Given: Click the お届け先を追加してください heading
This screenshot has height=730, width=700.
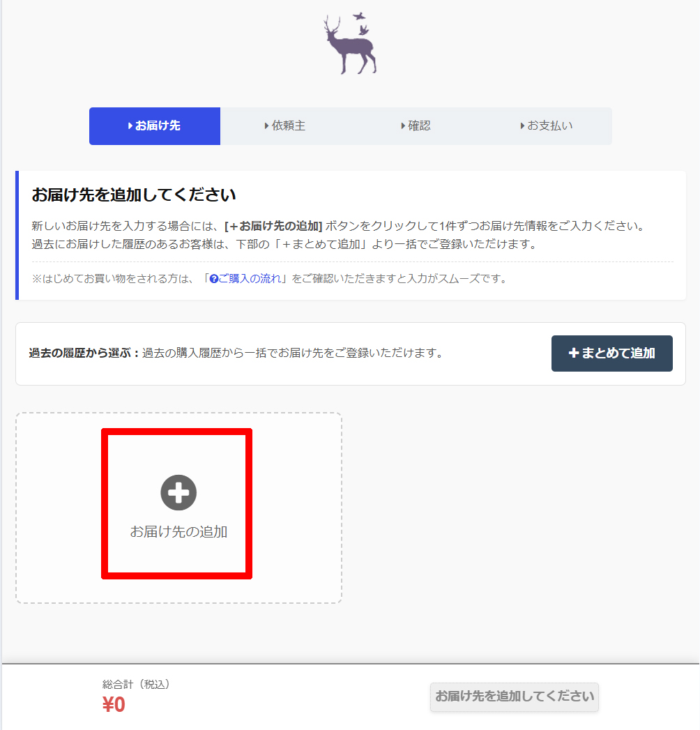Looking at the screenshot, I should click(x=134, y=195).
